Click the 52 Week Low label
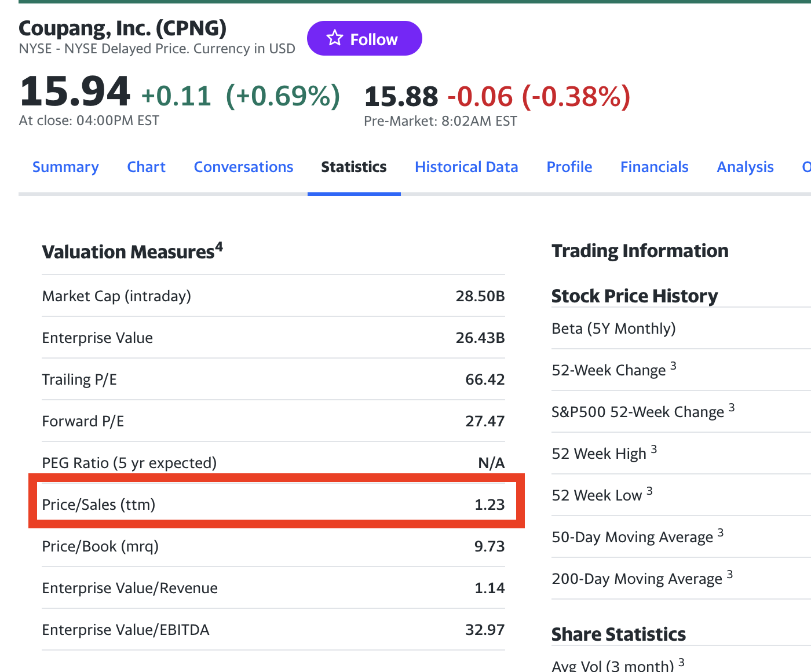Image resolution: width=811 pixels, height=672 pixels. [x=602, y=495]
